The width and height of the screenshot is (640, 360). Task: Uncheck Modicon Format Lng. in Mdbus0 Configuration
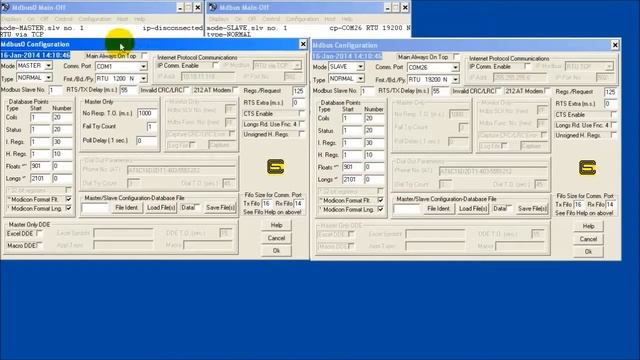click(68, 208)
